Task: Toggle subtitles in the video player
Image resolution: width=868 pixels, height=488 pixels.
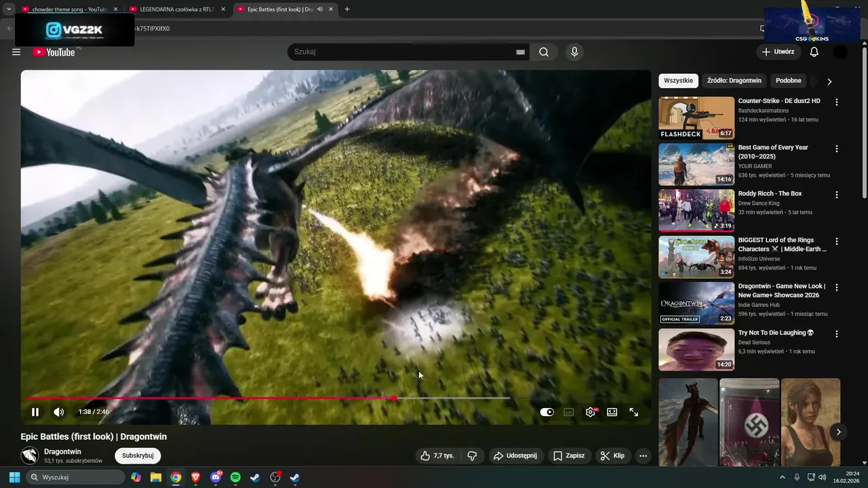Action: (x=569, y=412)
